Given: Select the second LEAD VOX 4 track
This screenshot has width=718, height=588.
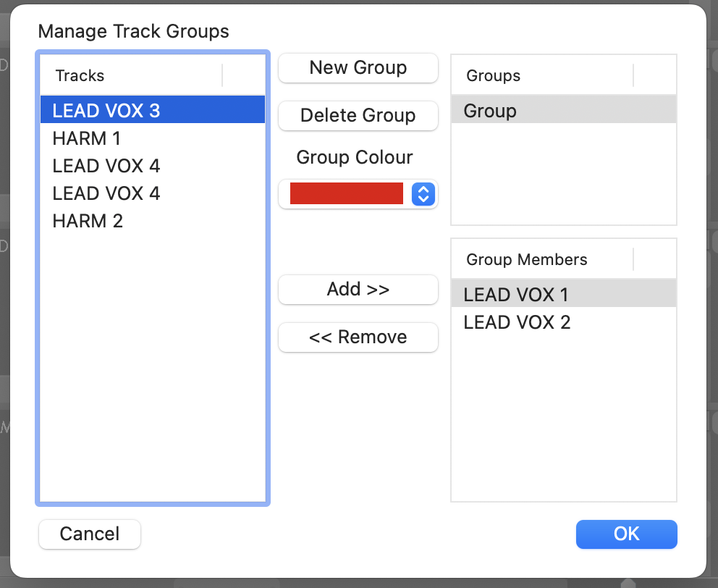Looking at the screenshot, I should pos(106,193).
